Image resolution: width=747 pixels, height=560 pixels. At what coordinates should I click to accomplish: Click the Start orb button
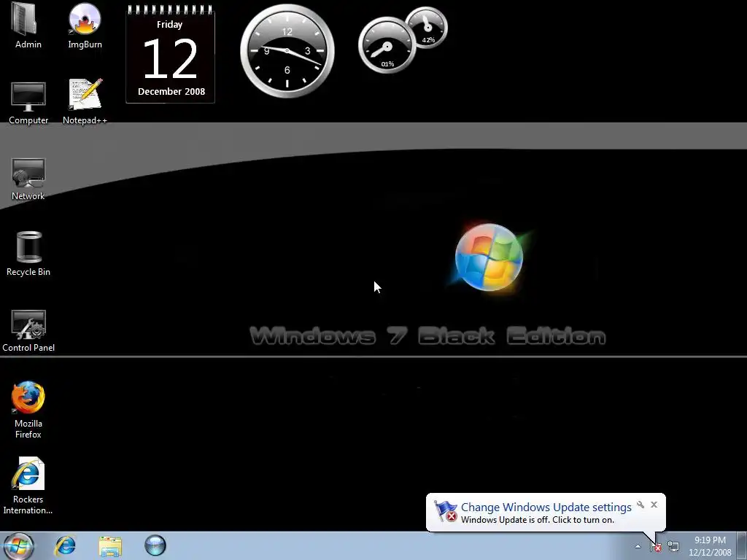(x=18, y=545)
